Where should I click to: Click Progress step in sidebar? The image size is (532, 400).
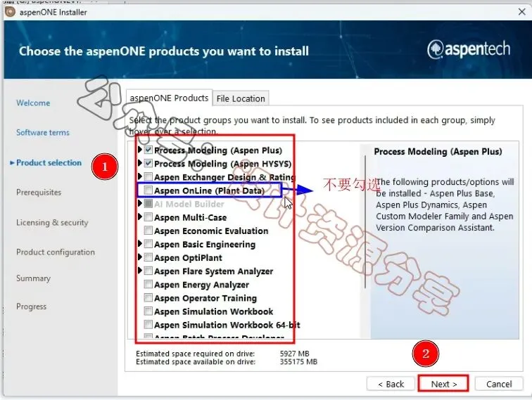[31, 307]
